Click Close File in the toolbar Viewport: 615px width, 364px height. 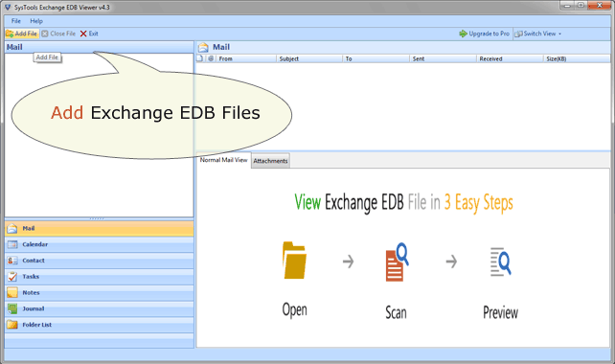[x=58, y=34]
